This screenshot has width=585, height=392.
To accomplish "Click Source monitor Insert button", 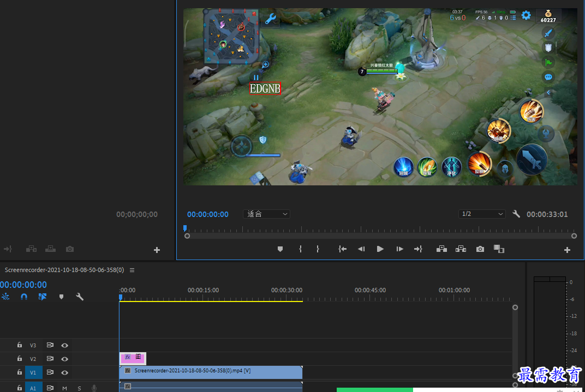I will point(31,249).
